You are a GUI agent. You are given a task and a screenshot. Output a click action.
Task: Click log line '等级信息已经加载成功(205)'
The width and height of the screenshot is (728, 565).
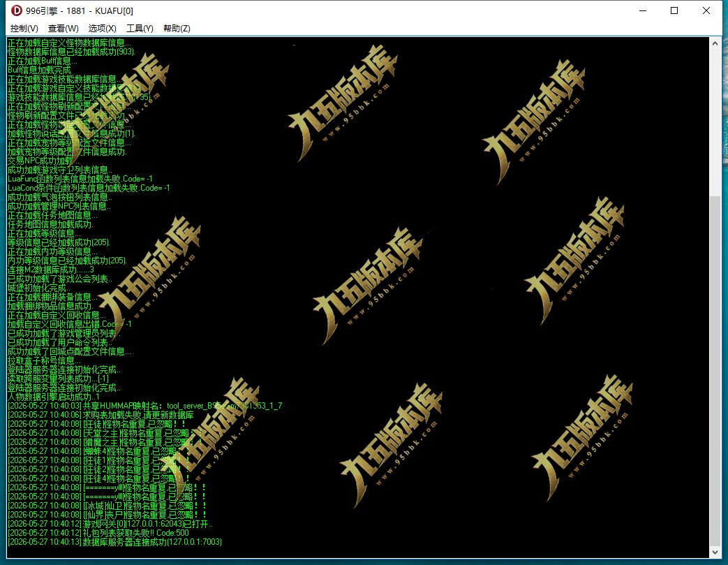pos(59,242)
